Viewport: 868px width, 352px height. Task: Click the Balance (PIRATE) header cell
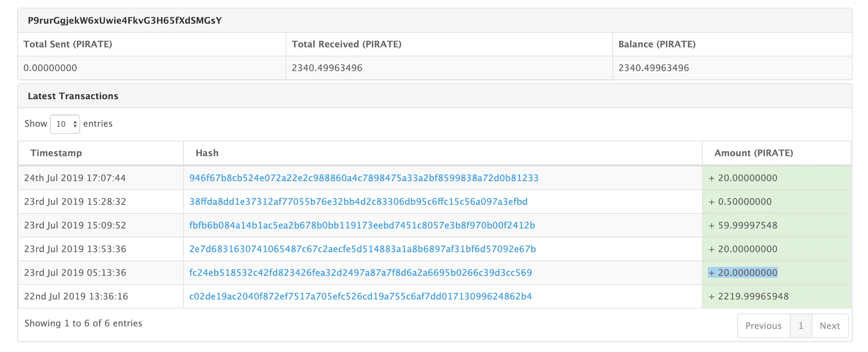pyautogui.click(x=732, y=44)
